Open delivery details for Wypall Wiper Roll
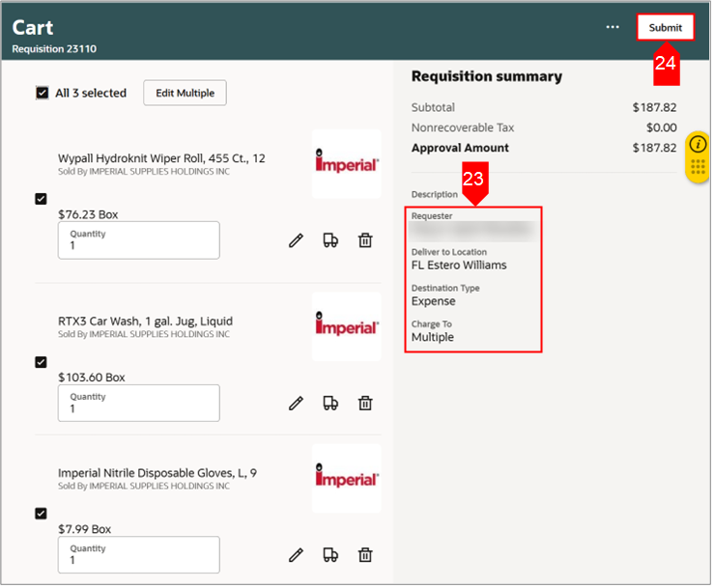Image resolution: width=714 pixels, height=588 pixels. pos(331,240)
